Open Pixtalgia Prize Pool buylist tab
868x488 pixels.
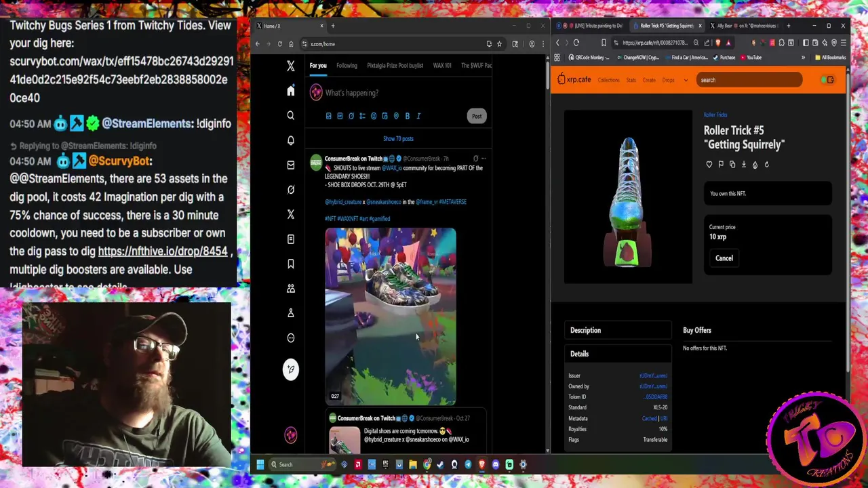click(x=395, y=66)
